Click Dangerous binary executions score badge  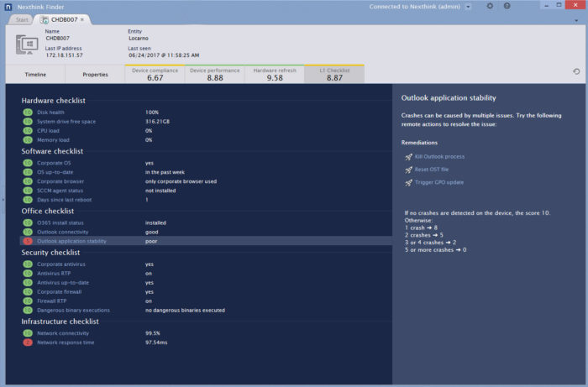28,311
